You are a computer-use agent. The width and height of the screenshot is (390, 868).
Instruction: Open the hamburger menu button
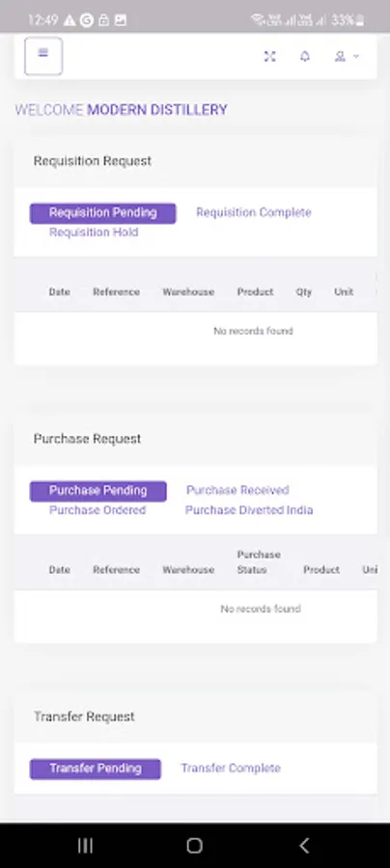pos(43,56)
